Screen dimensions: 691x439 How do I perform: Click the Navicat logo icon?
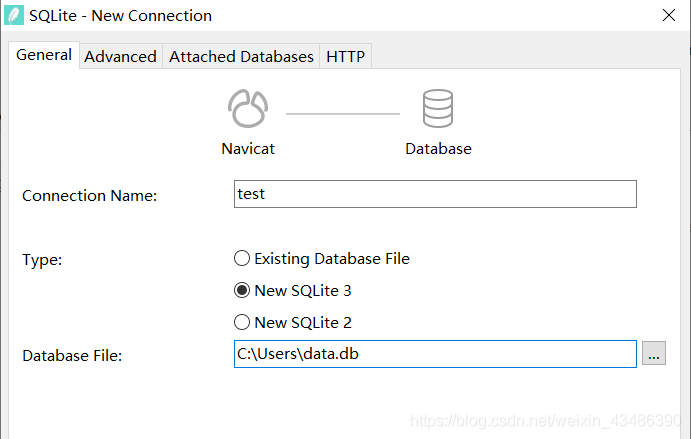(248, 109)
